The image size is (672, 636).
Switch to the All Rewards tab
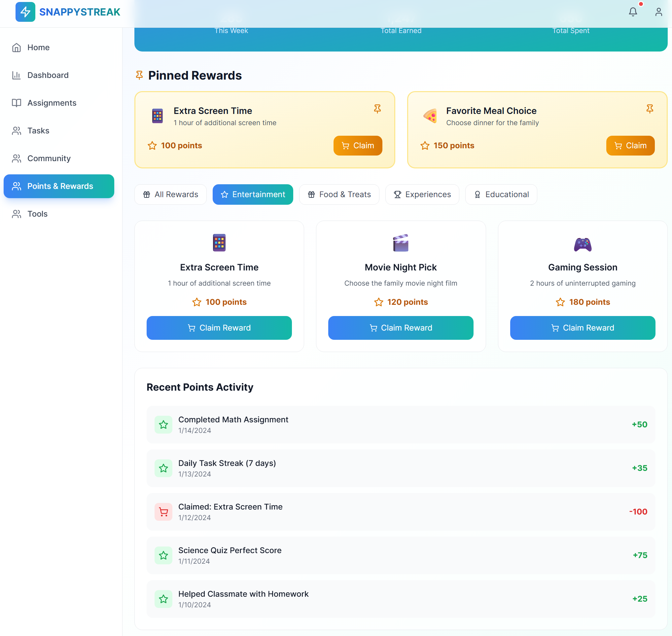(x=170, y=194)
